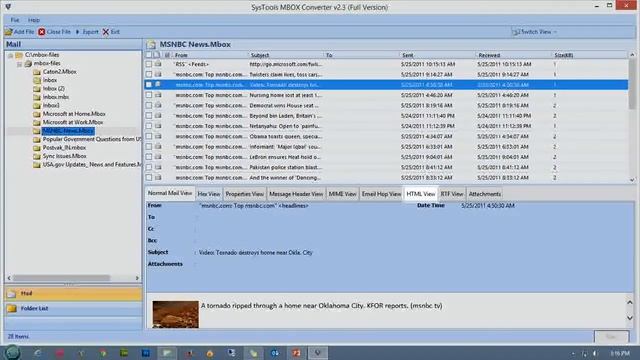This screenshot has width=640, height=360.
Task: Check the Netanyahu email checkbox
Action: (x=149, y=126)
